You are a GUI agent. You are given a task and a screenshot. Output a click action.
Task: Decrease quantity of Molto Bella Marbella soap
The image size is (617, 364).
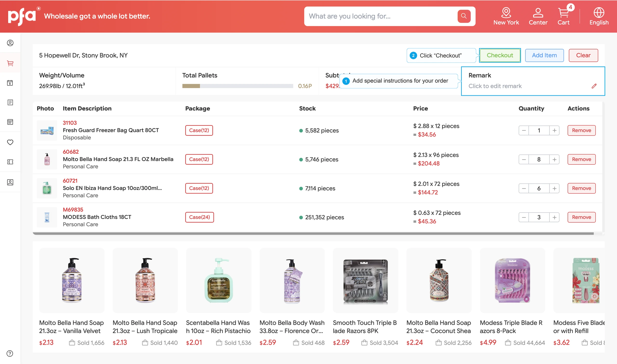pyautogui.click(x=524, y=159)
